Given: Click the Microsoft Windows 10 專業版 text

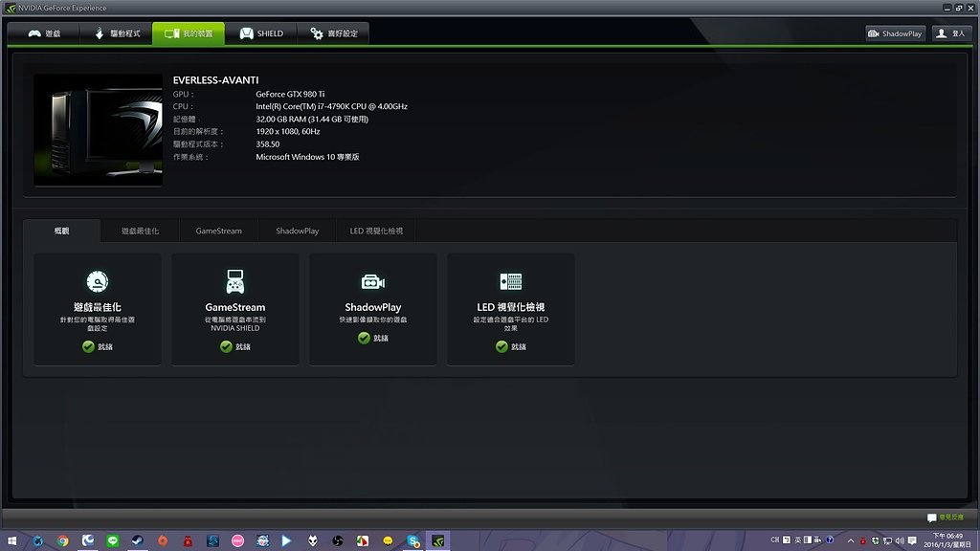Looking at the screenshot, I should (x=307, y=157).
